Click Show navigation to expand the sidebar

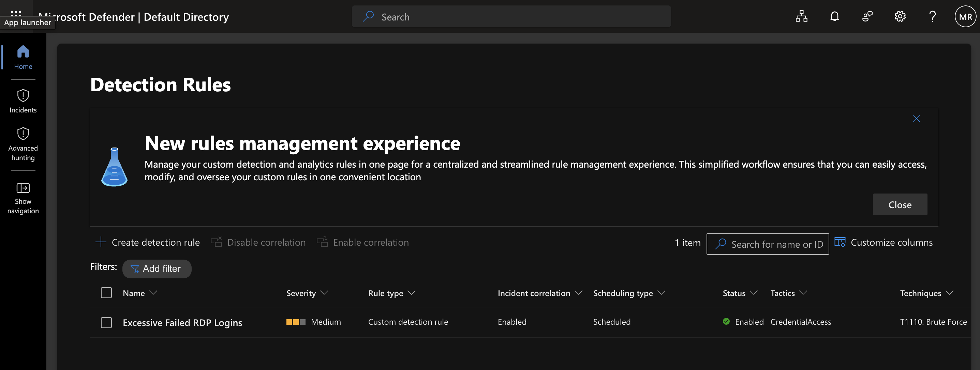pos(23,198)
